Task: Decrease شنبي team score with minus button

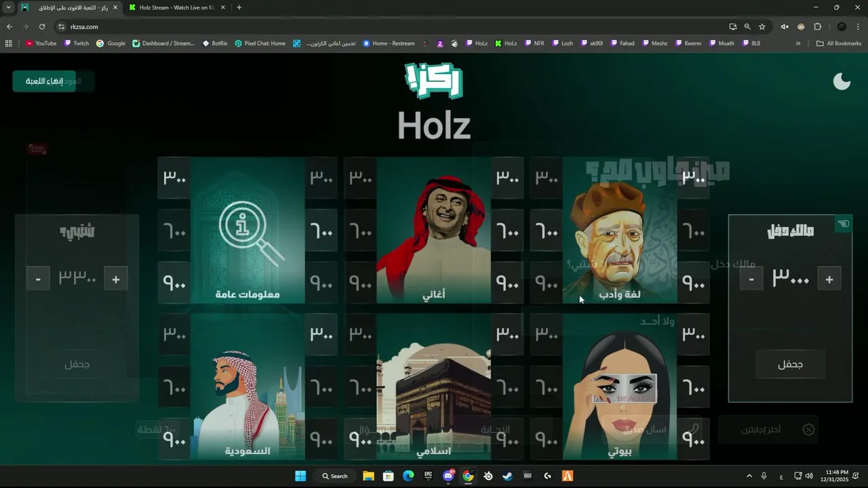Action: 38,279
